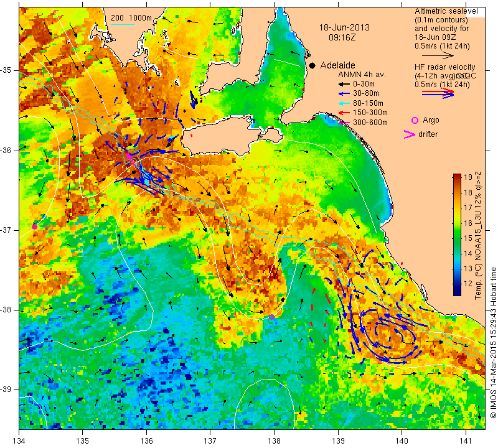Viewport: 498px width, 448px height.
Task: Click the latitude axis label -36
Action: click(7, 150)
